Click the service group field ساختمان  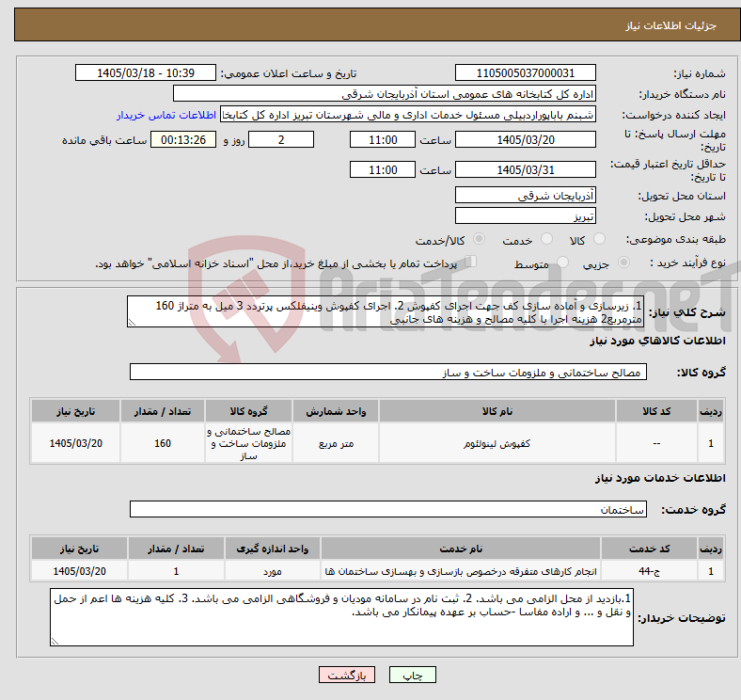(x=388, y=509)
